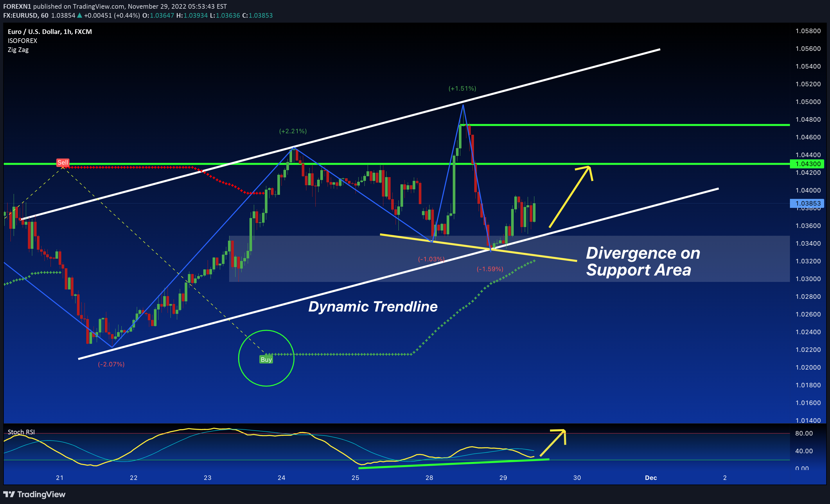Click the Dec label on time axis

click(651, 478)
